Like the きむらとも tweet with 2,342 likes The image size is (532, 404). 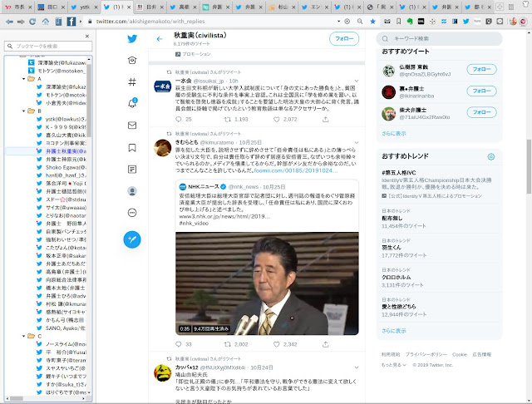(x=277, y=344)
